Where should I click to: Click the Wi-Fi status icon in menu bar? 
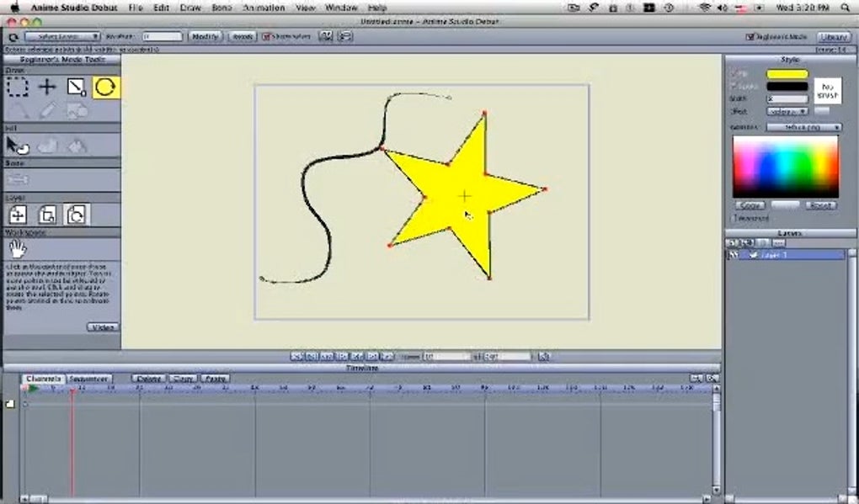click(x=705, y=8)
